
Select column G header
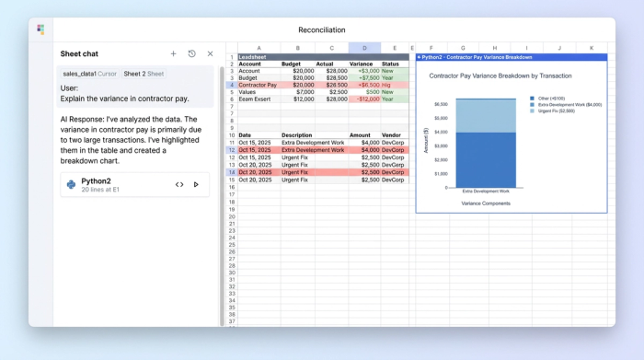coord(463,48)
